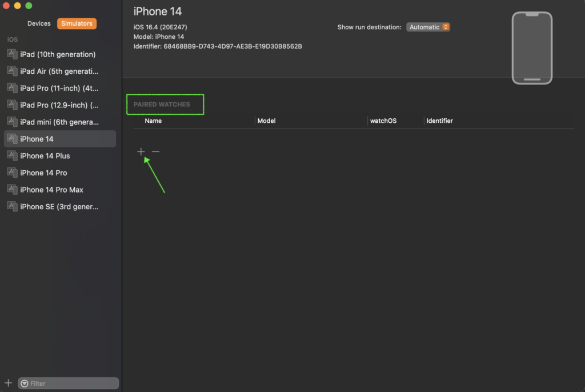This screenshot has width=585, height=392.
Task: Click the filter icon in the search field
Action: (25, 383)
